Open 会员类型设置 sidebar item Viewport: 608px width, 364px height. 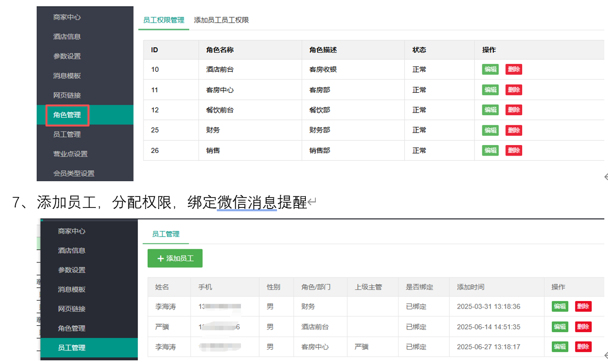tap(73, 173)
